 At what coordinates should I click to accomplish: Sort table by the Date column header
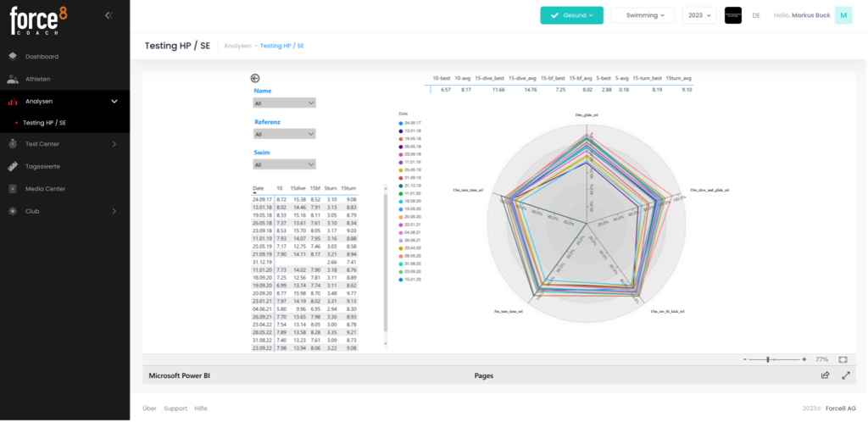coord(259,187)
